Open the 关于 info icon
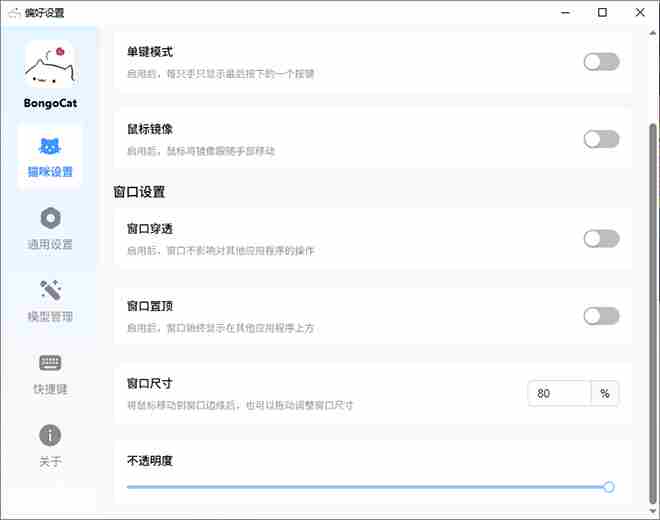 (x=50, y=435)
